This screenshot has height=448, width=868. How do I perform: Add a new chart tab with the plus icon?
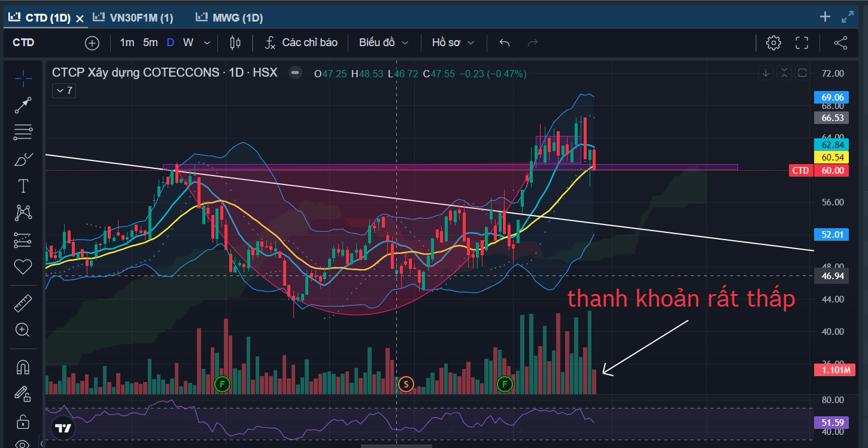(x=825, y=17)
